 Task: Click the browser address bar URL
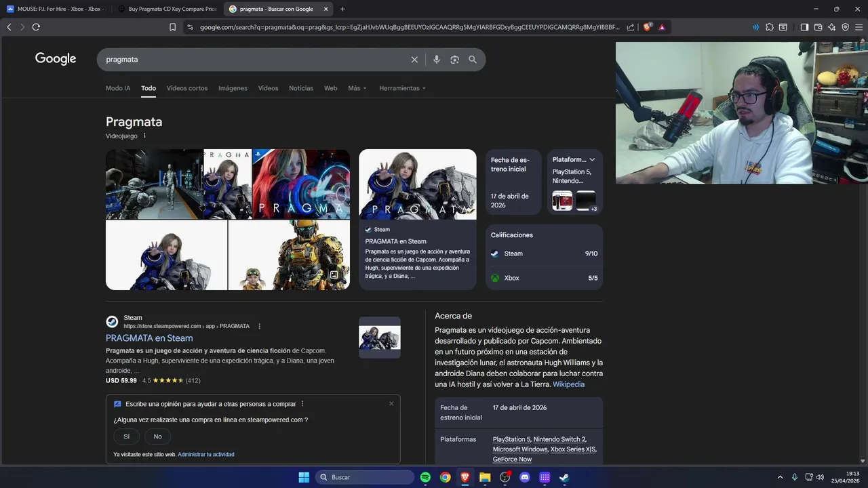pos(410,27)
